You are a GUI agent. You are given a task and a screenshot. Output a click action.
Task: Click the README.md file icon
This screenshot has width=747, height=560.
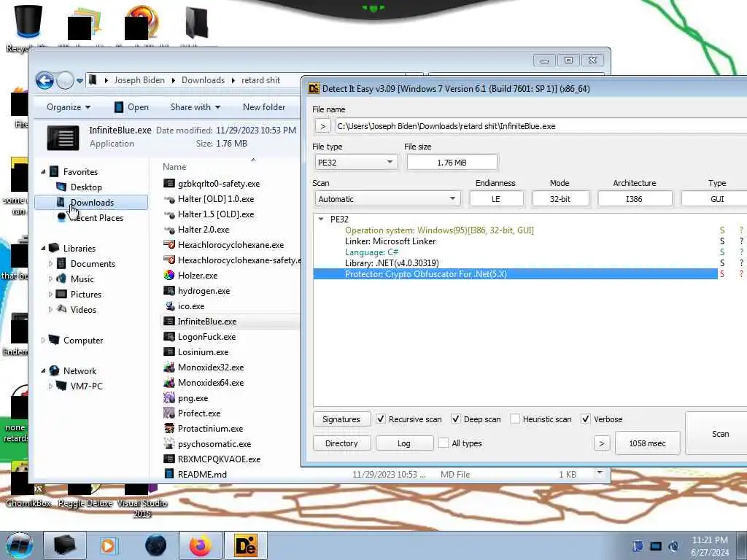pyautogui.click(x=169, y=474)
